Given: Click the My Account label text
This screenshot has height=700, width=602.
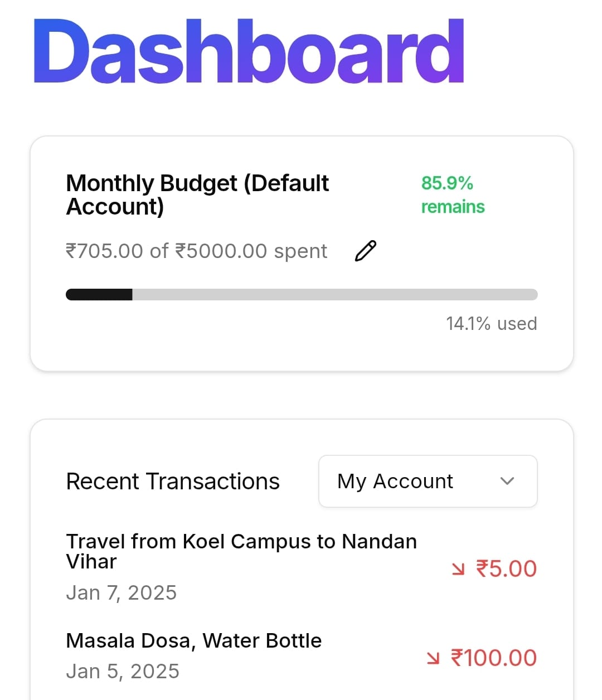Looking at the screenshot, I should 395,481.
